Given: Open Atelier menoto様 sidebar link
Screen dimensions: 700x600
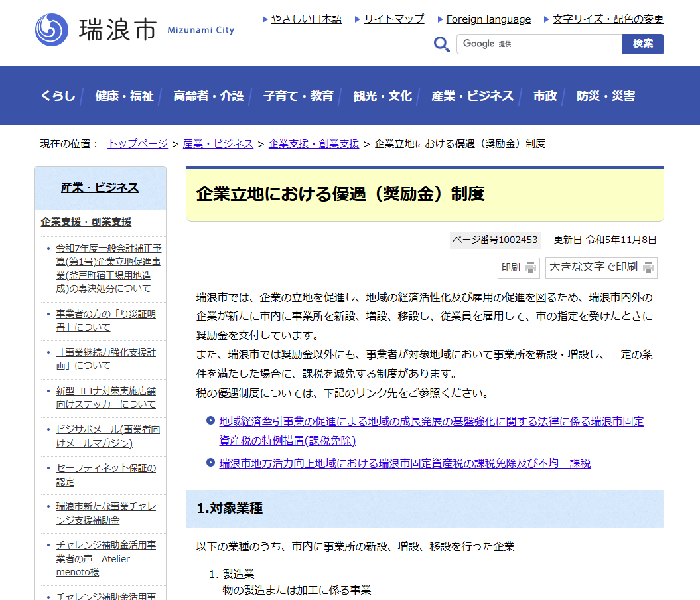Looking at the screenshot, I should 105,558.
